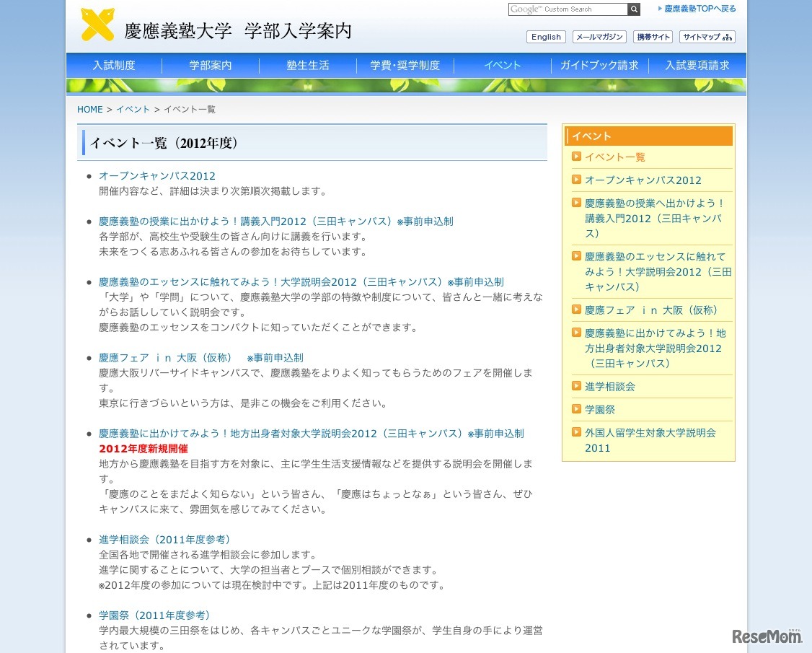This screenshot has width=812, height=653.
Task: Open the 塾生生活 navigation tab
Action: pyautogui.click(x=308, y=65)
